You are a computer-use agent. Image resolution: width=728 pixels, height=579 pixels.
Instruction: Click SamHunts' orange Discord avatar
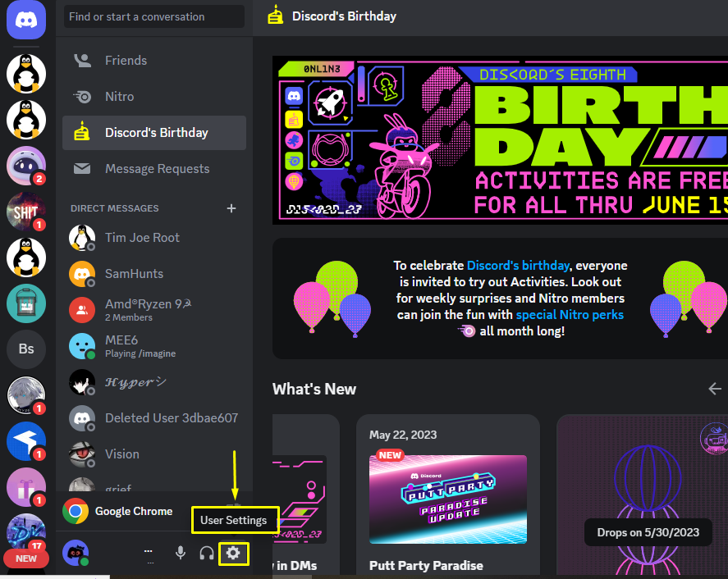point(82,274)
